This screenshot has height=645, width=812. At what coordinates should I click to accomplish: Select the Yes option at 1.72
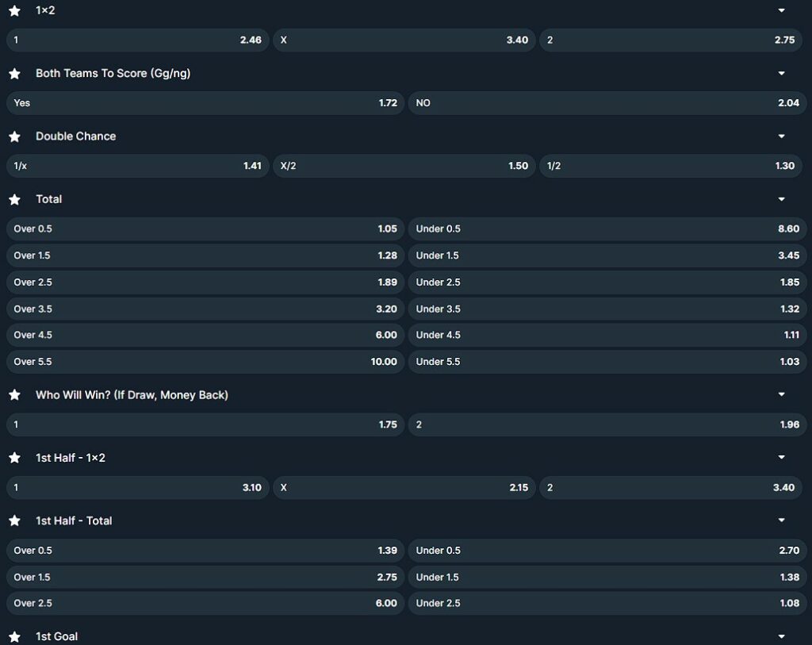click(205, 102)
